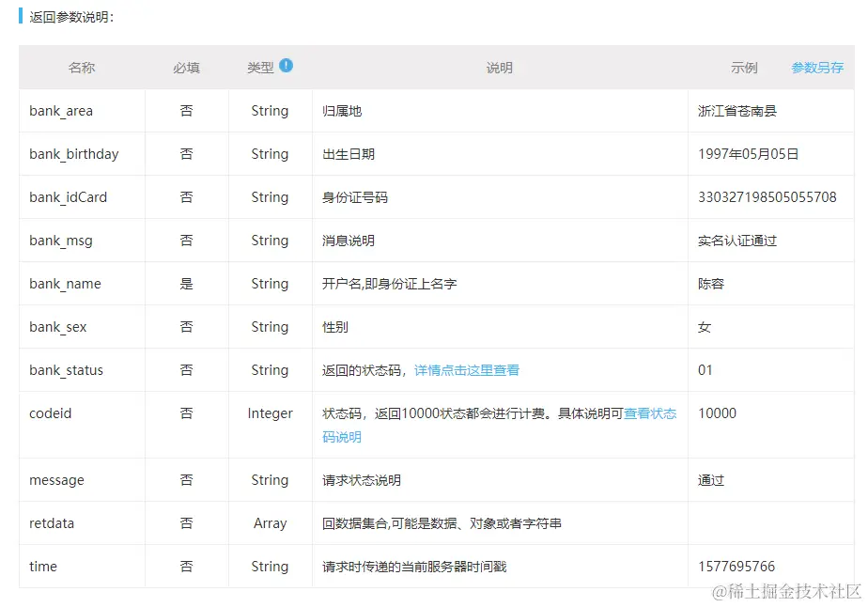868x607 pixels.
Task: Click the example value 1997年05月05日
Action: [x=749, y=154]
